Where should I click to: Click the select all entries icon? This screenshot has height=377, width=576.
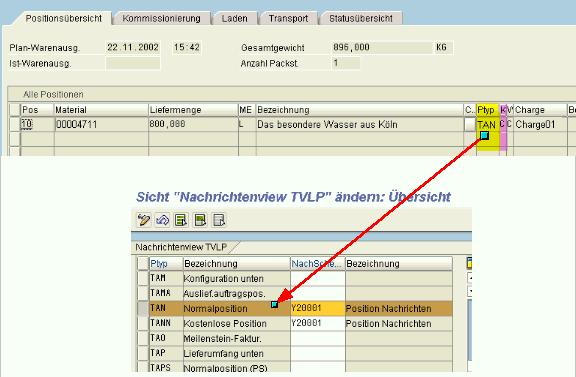tap(181, 220)
